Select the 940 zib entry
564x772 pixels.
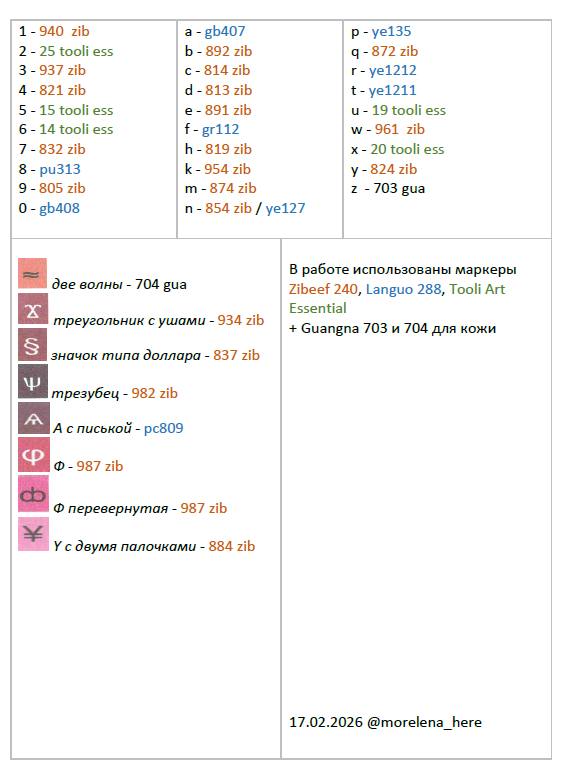point(64,32)
